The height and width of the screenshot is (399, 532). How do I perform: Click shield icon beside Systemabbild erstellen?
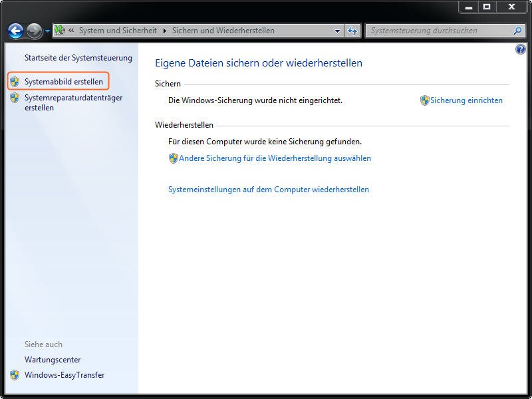15,81
